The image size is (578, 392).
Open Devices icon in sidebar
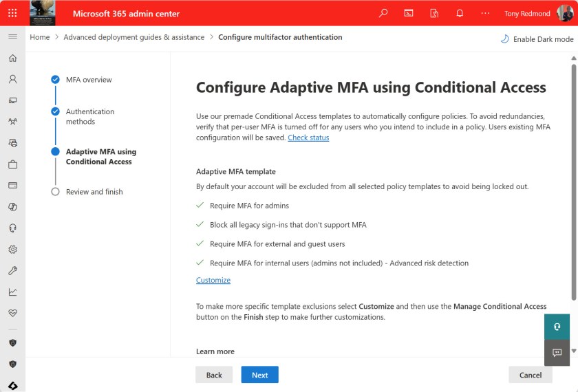12,100
